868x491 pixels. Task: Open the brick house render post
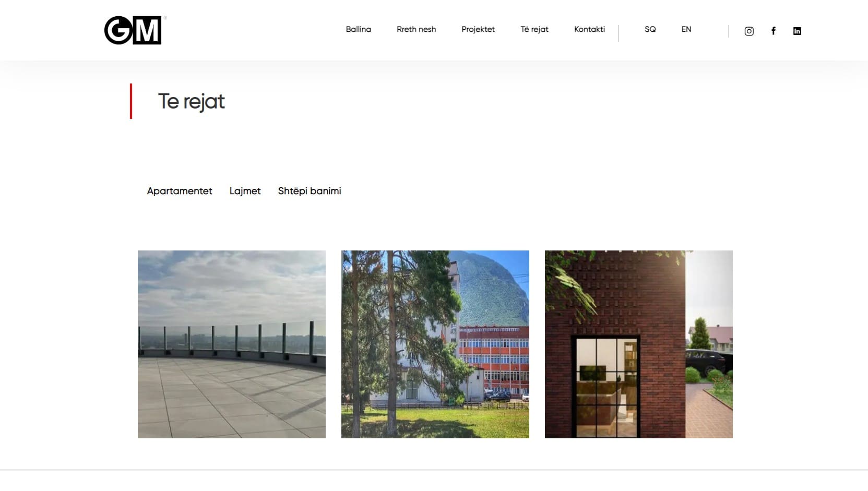click(x=639, y=344)
